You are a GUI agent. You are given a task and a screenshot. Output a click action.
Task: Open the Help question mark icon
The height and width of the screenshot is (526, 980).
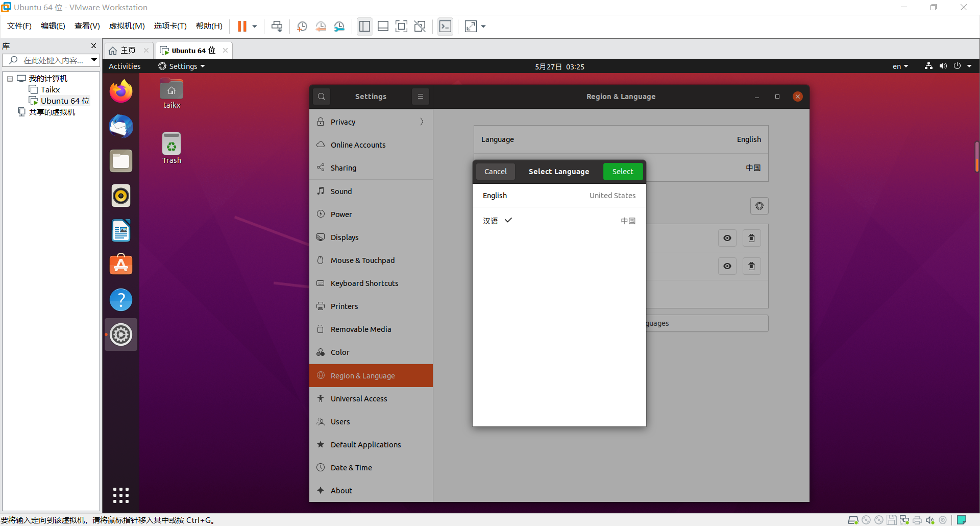[121, 300]
